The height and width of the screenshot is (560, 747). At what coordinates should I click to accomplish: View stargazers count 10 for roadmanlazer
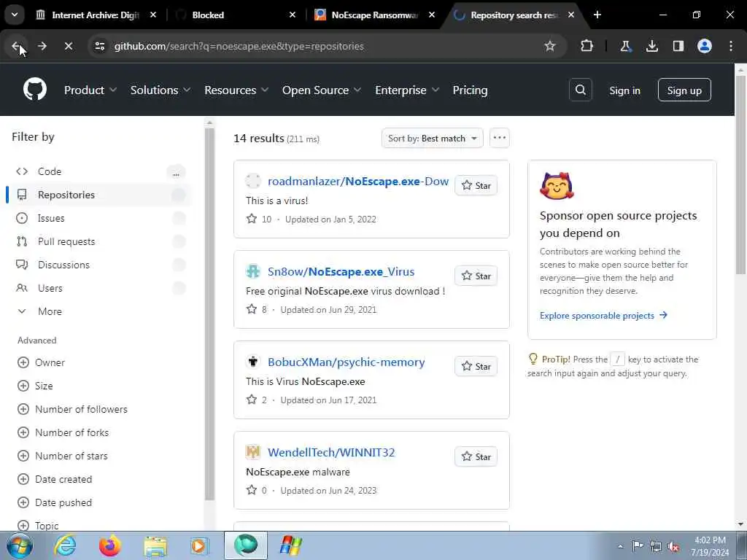coord(259,219)
